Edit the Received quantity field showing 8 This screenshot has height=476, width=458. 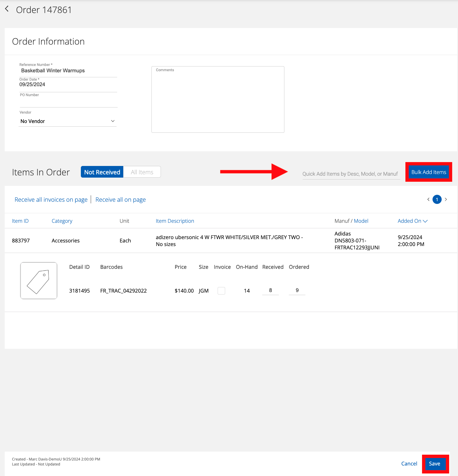[271, 290]
